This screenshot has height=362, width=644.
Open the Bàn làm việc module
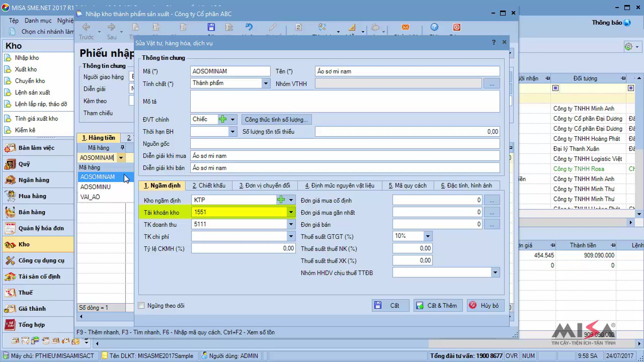click(x=38, y=148)
